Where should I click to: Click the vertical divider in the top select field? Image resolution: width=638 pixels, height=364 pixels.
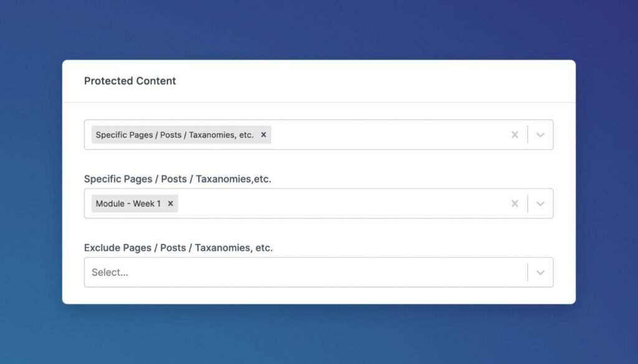pyautogui.click(x=528, y=135)
